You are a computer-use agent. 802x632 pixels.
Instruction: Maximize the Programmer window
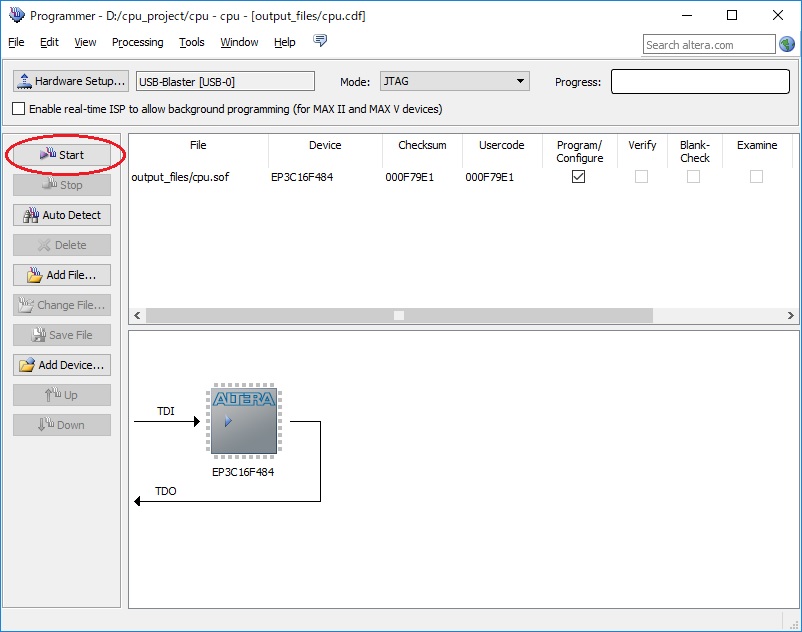[732, 15]
